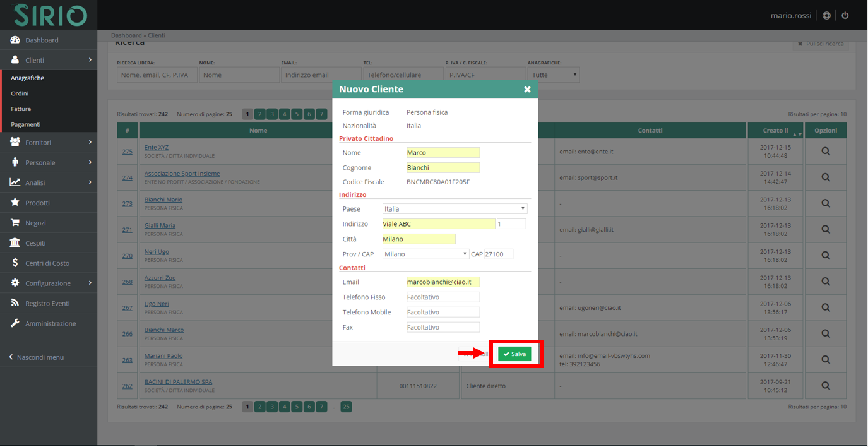Open details magnifier for client 275
The image size is (868, 447).
825,152
